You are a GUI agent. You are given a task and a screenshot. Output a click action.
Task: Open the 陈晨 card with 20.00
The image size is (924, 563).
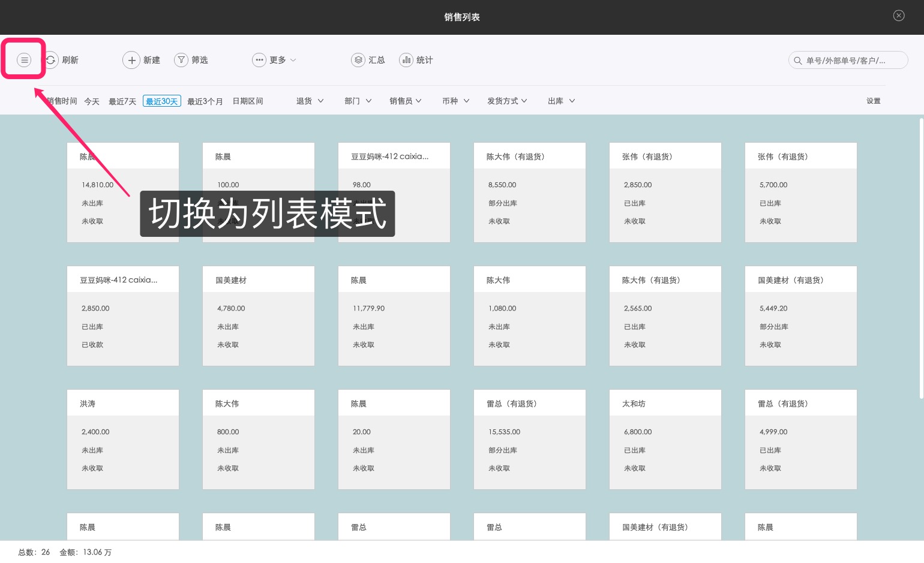tap(394, 439)
